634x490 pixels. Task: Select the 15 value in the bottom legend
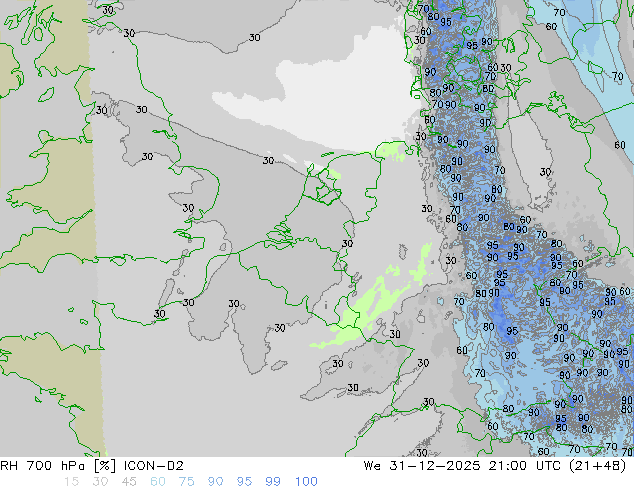pyautogui.click(x=71, y=482)
